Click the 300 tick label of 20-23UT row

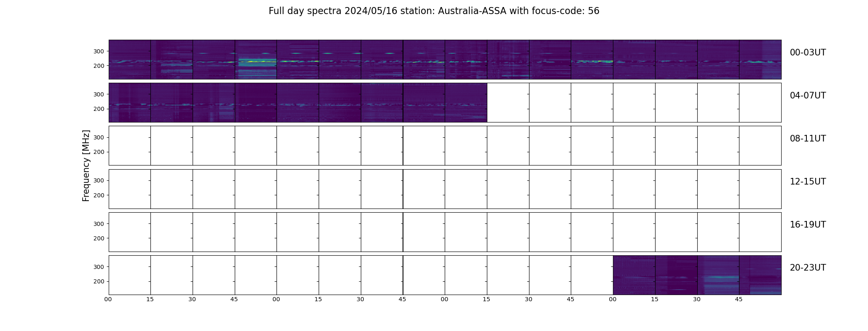click(x=99, y=267)
